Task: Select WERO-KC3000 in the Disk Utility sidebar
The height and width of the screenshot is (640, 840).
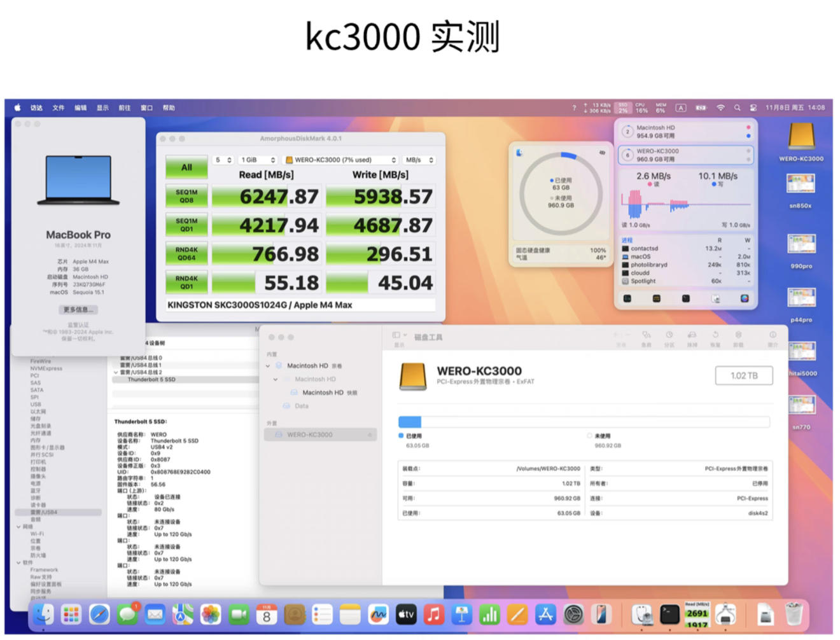Action: coord(320,435)
